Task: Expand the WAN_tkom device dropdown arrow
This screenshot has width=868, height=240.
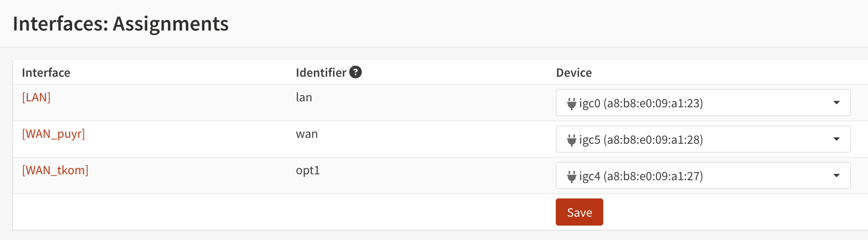Action: click(836, 176)
